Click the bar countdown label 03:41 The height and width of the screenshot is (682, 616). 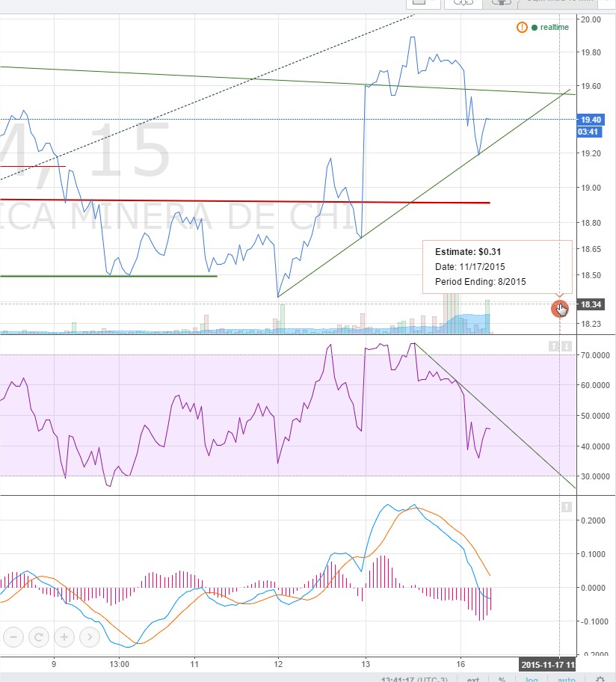click(x=589, y=132)
